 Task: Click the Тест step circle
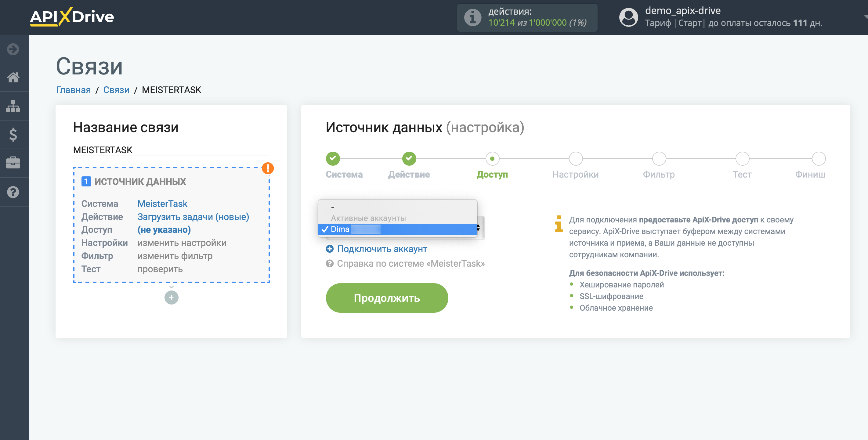(742, 158)
